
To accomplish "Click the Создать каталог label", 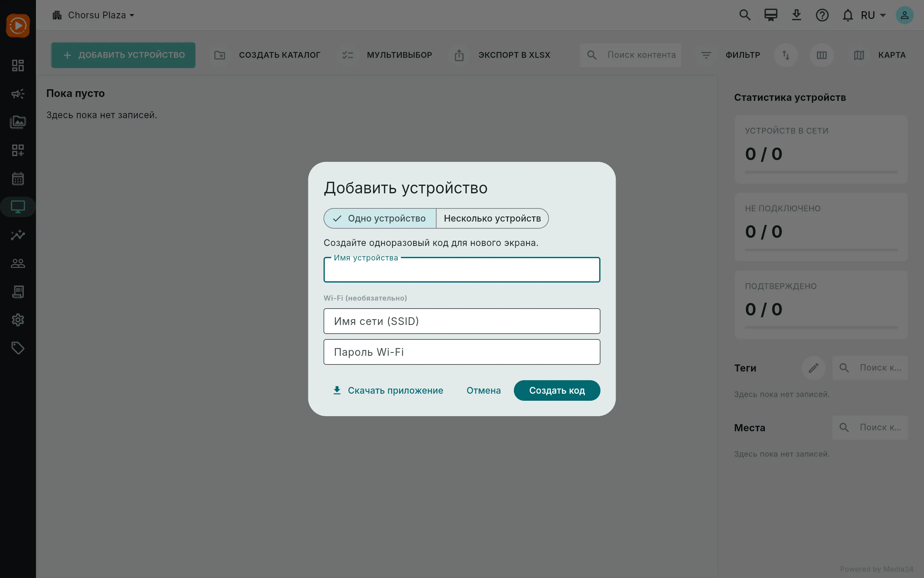I will pyautogui.click(x=279, y=55).
